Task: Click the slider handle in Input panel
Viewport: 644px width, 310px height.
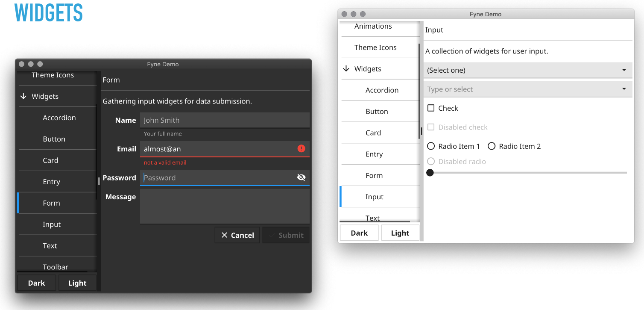Action: coord(430,172)
